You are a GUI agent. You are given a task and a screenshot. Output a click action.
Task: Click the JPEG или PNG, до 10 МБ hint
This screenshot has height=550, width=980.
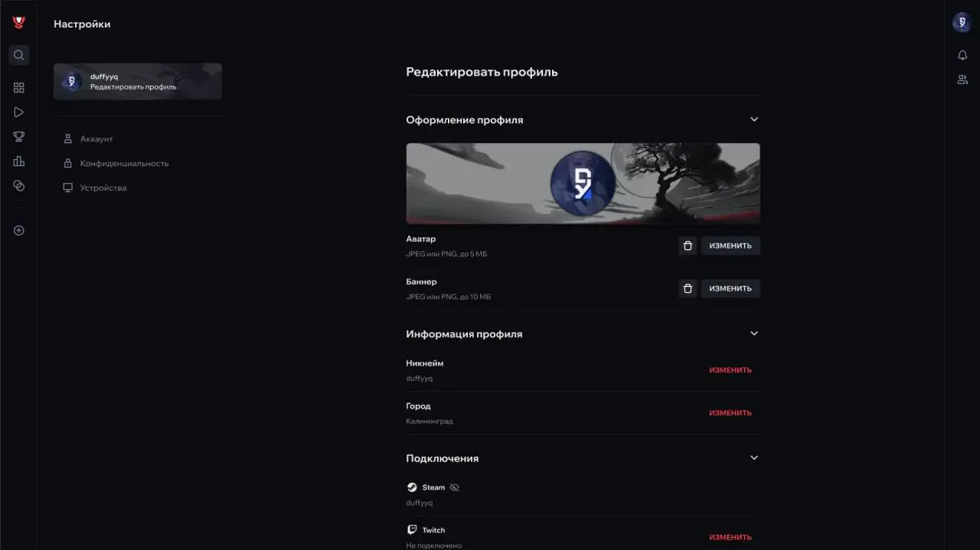click(x=449, y=297)
